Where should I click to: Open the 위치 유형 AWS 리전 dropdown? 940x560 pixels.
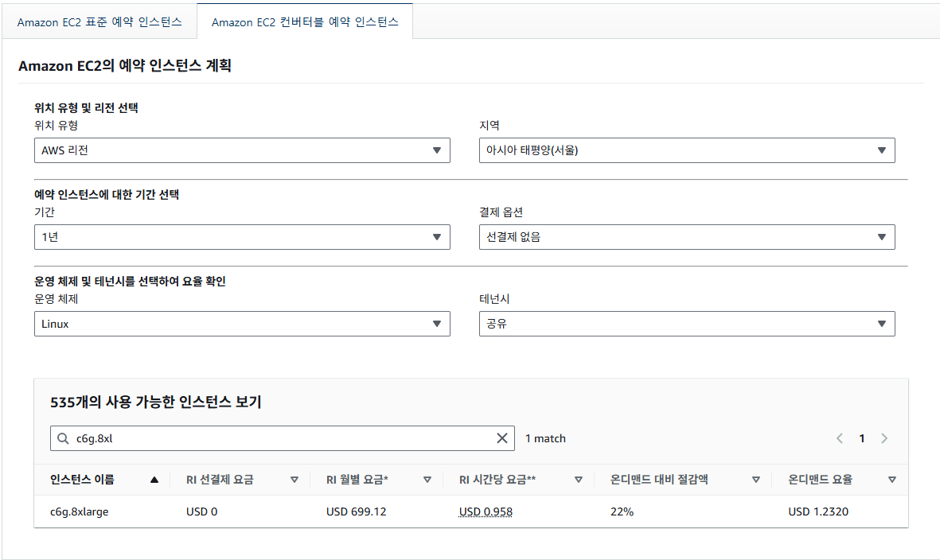(x=242, y=150)
